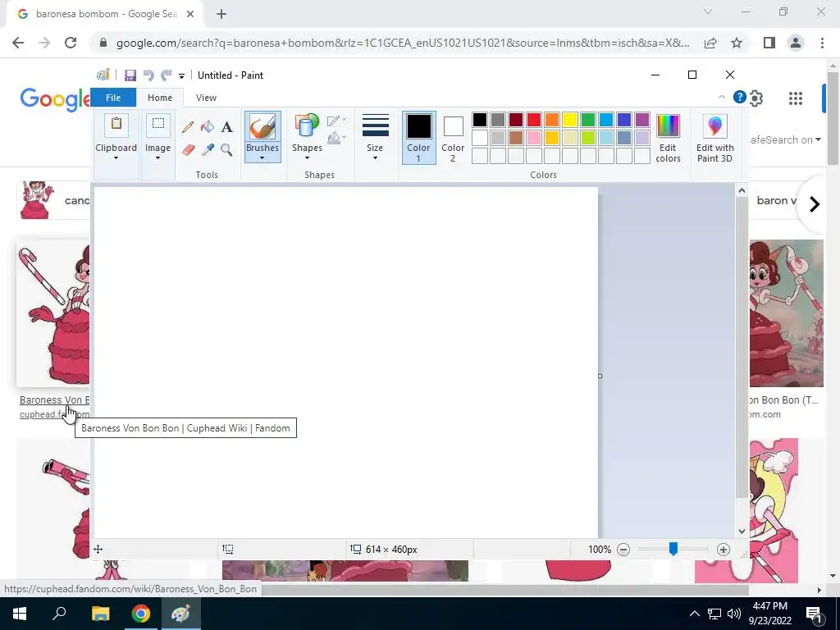The width and height of the screenshot is (840, 630).
Task: Click the Paint zoom slider handle
Action: tap(673, 549)
